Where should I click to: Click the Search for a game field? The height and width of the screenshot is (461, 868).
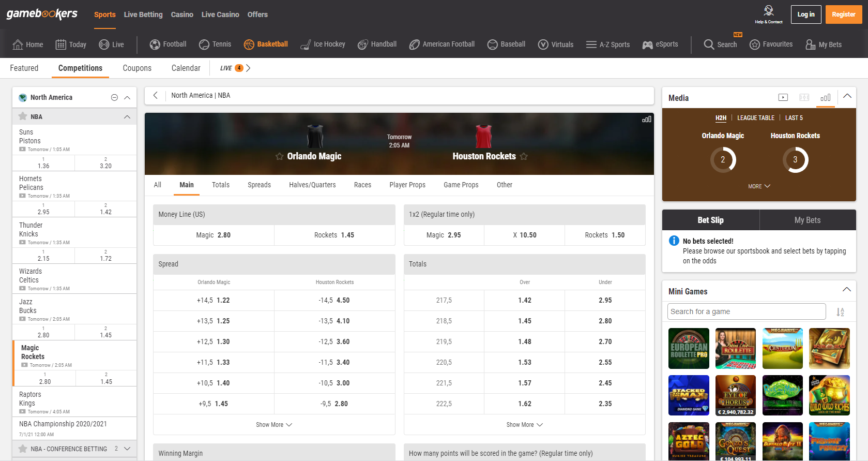[747, 311]
